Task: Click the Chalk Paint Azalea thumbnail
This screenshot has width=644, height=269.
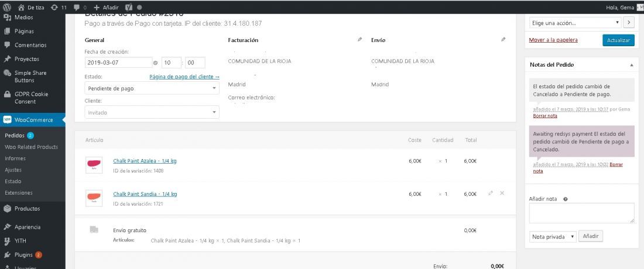Action: tap(94, 165)
